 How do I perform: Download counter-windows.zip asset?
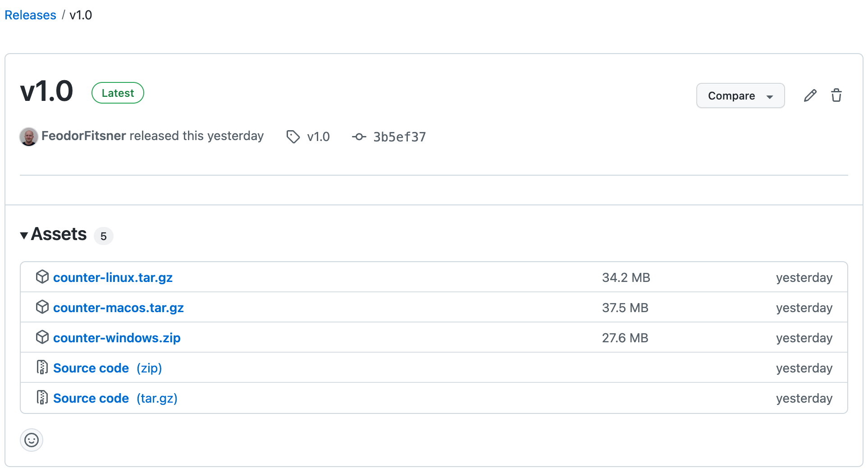(117, 338)
